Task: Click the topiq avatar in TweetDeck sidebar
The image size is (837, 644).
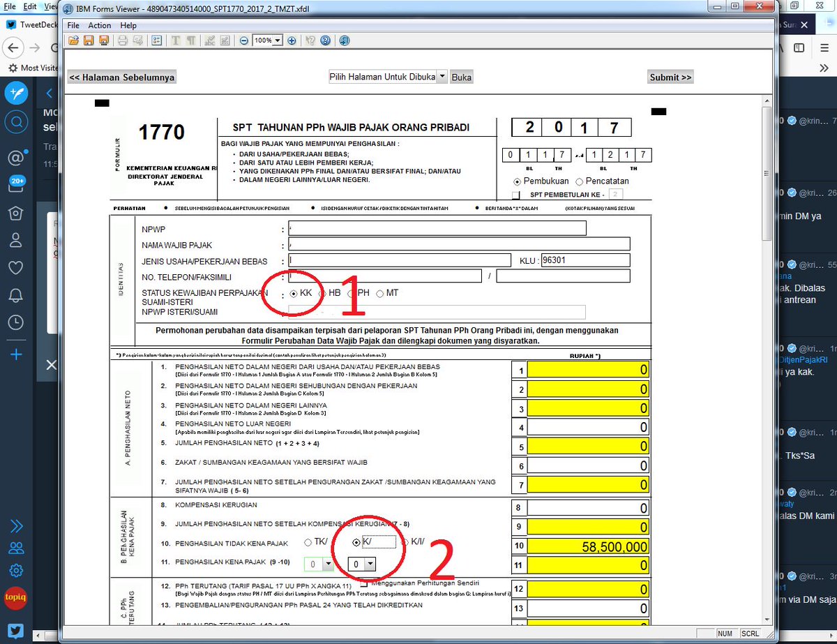Action: [16, 597]
